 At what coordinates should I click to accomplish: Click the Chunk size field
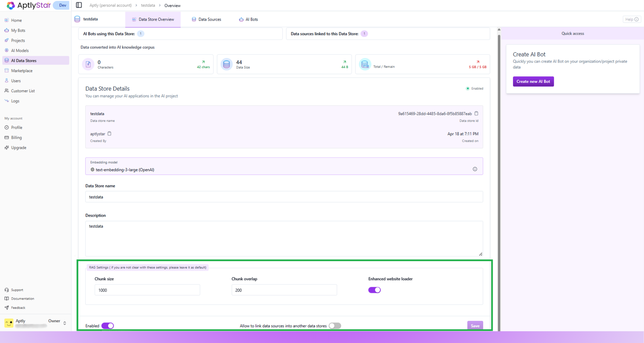click(x=147, y=290)
